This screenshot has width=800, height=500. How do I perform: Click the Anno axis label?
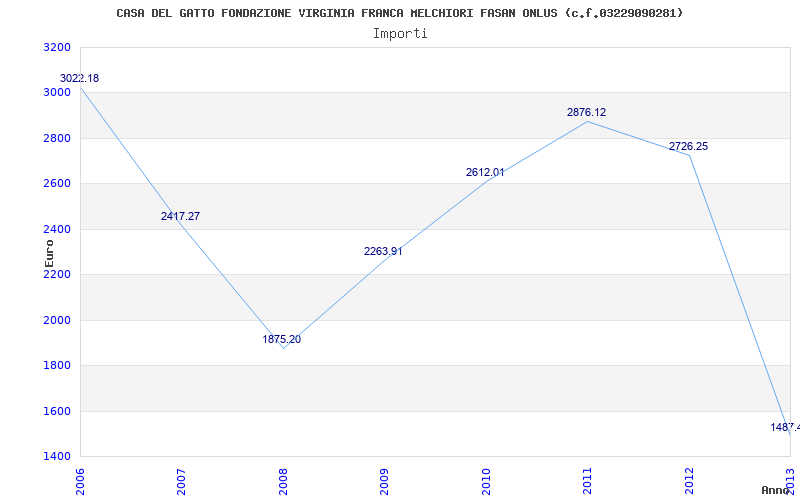[776, 490]
